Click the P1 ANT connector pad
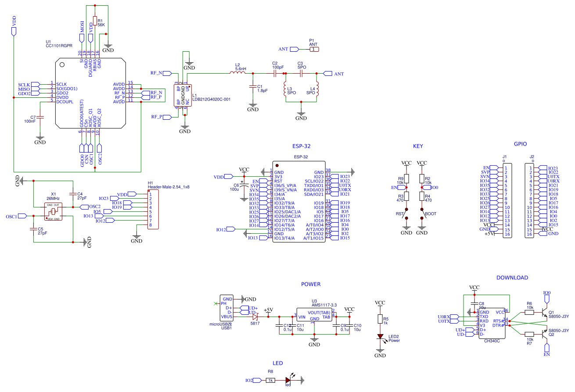 [x=314, y=49]
